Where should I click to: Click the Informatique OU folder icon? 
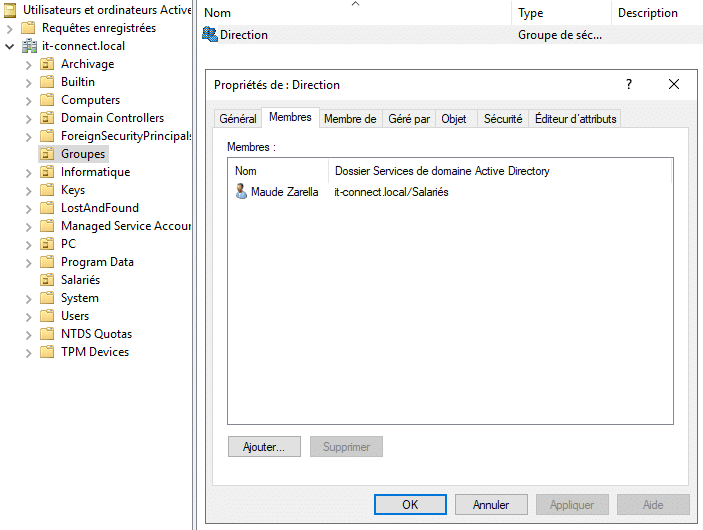pyautogui.click(x=47, y=172)
